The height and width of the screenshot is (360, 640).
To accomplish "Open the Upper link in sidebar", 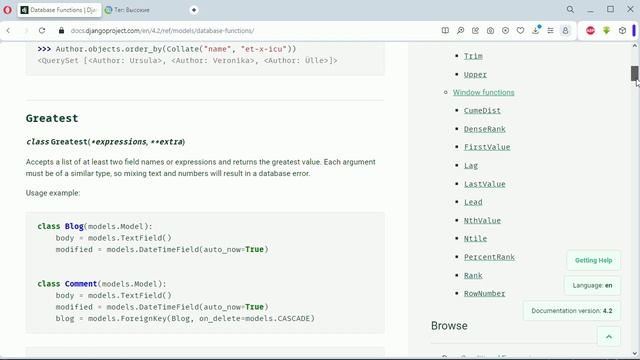I will coord(475,74).
